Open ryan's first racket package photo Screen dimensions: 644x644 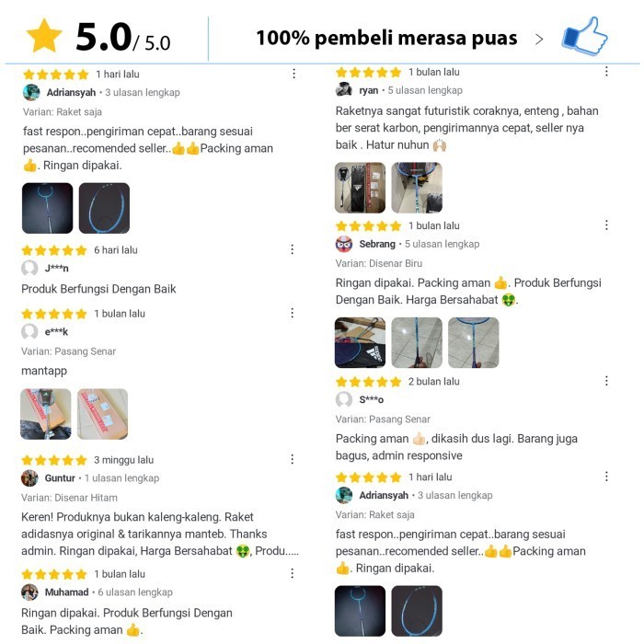361,188
